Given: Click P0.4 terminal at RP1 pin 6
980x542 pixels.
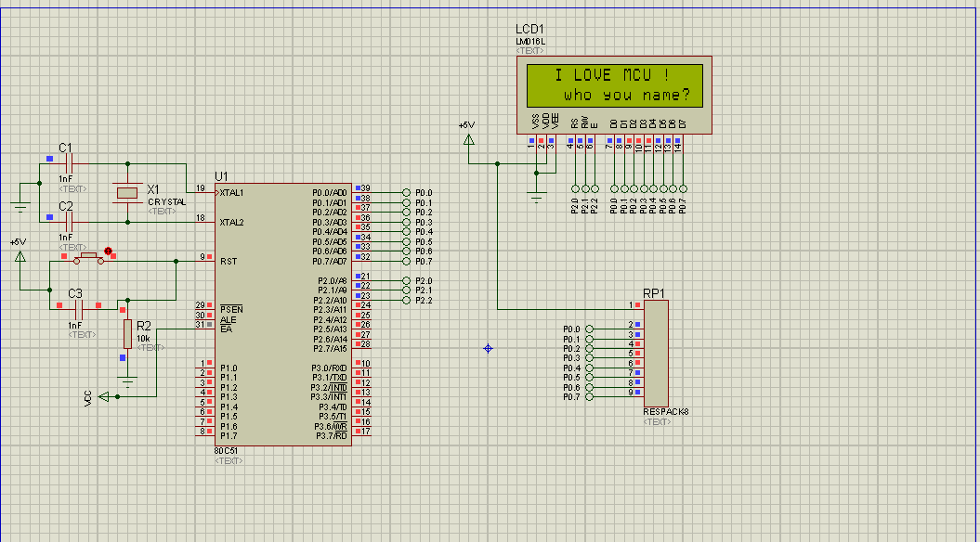Looking at the screenshot, I should (x=589, y=368).
